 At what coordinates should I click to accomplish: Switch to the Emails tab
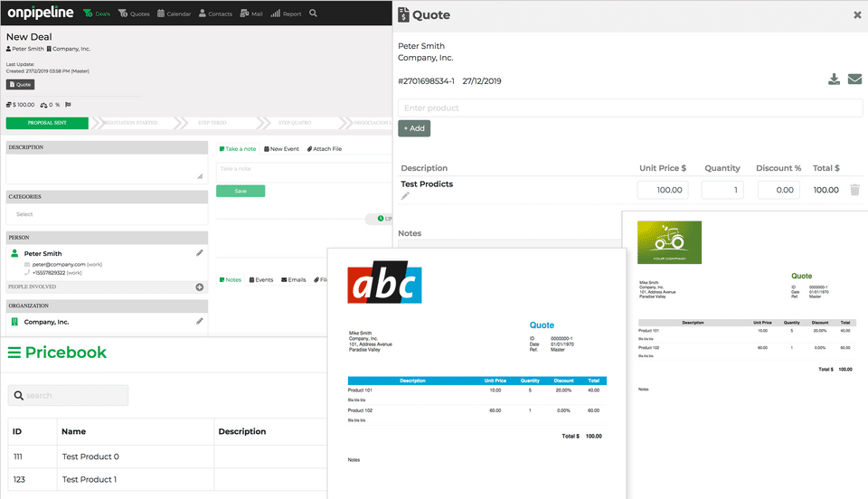pyautogui.click(x=293, y=280)
